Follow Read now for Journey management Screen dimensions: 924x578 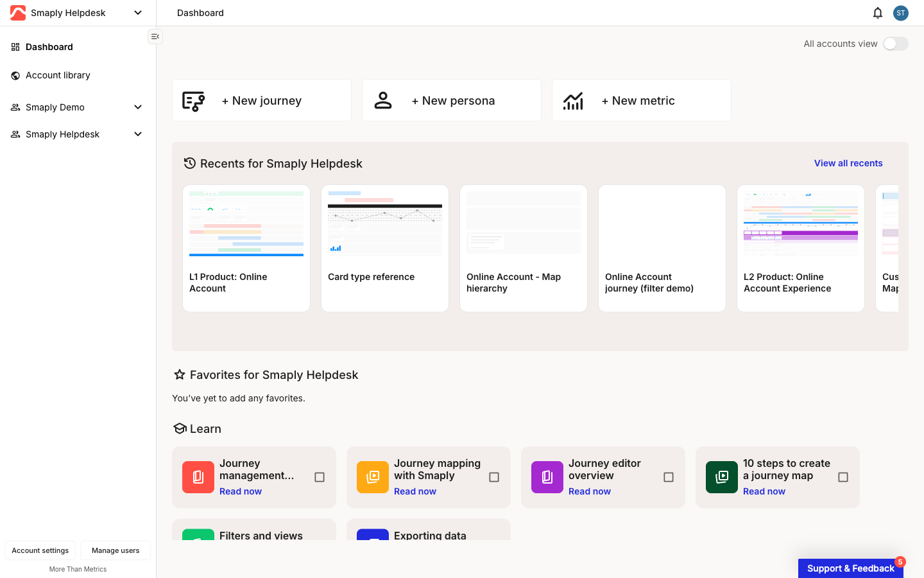tap(241, 491)
